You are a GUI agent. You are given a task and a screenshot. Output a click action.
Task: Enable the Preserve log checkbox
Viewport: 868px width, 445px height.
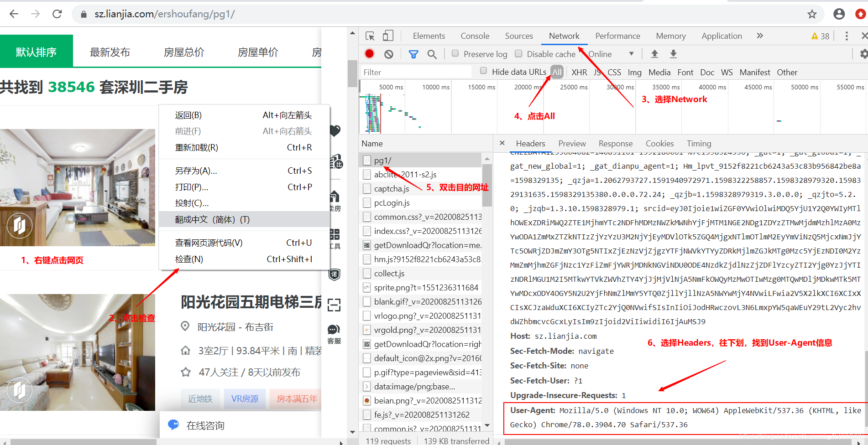(455, 53)
